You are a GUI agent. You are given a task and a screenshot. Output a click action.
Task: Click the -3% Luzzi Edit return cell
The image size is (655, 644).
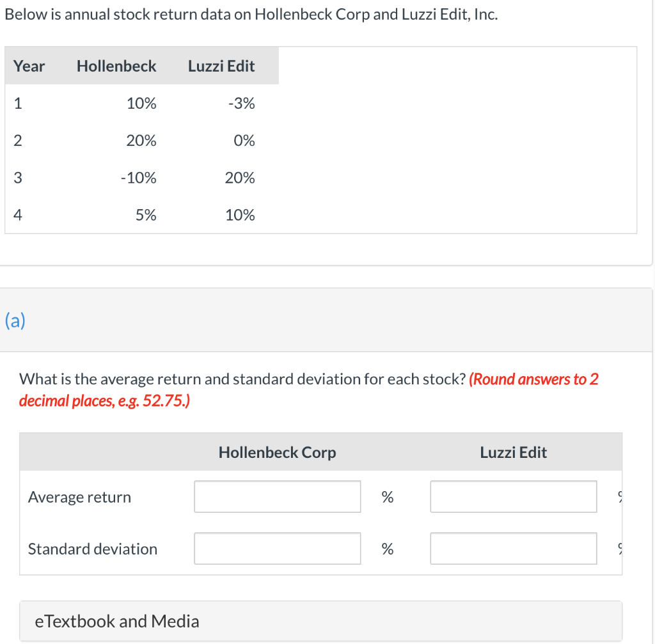(x=241, y=104)
